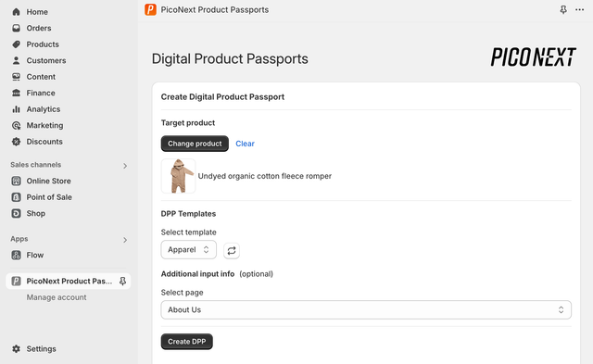The image size is (593, 364).
Task: Click the Point of Sale icon
Action: [x=16, y=197]
